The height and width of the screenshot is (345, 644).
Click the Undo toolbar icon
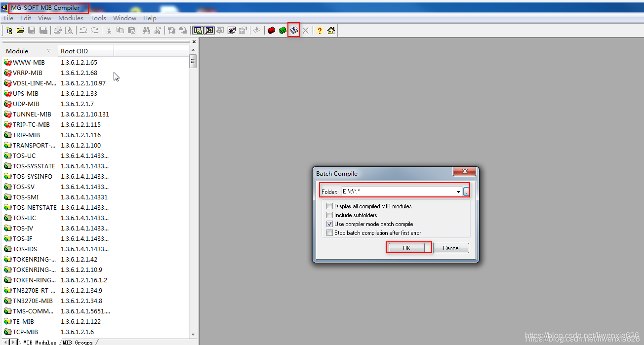(x=83, y=31)
